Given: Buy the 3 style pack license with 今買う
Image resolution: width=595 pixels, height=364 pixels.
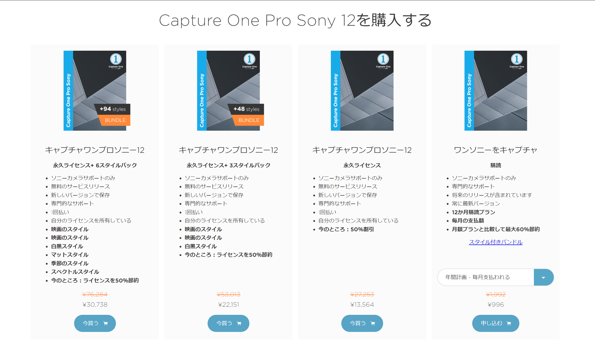Looking at the screenshot, I should 228,323.
